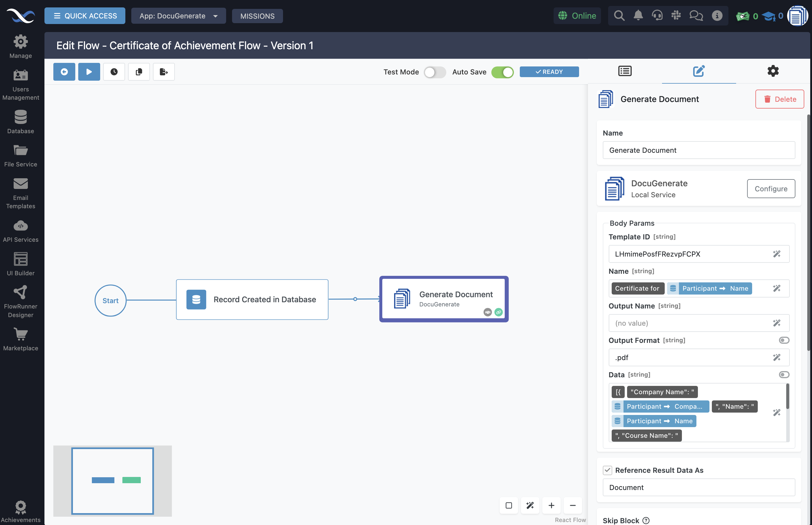Switch to the flow log panel icon
The width and height of the screenshot is (812, 525).
[625, 71]
